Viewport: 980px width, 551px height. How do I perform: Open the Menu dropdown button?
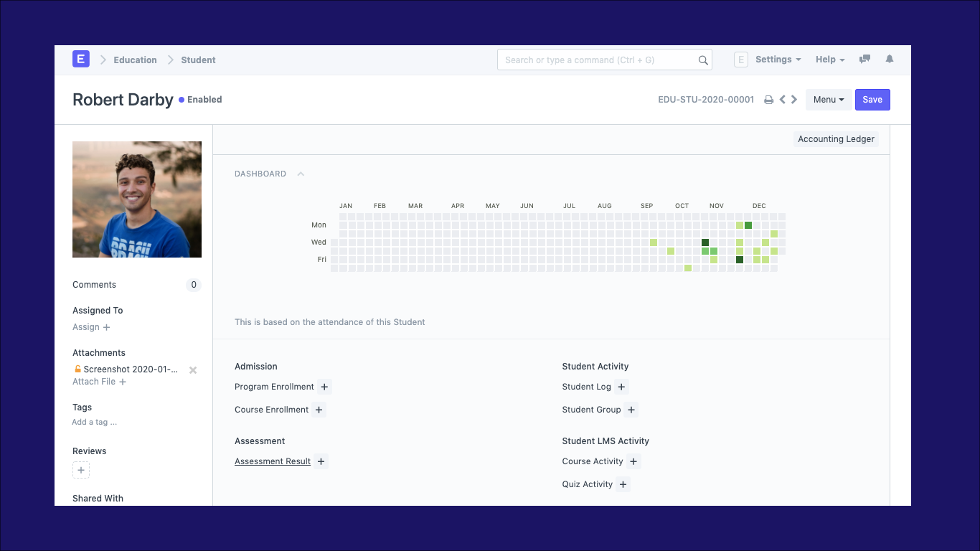(x=829, y=100)
